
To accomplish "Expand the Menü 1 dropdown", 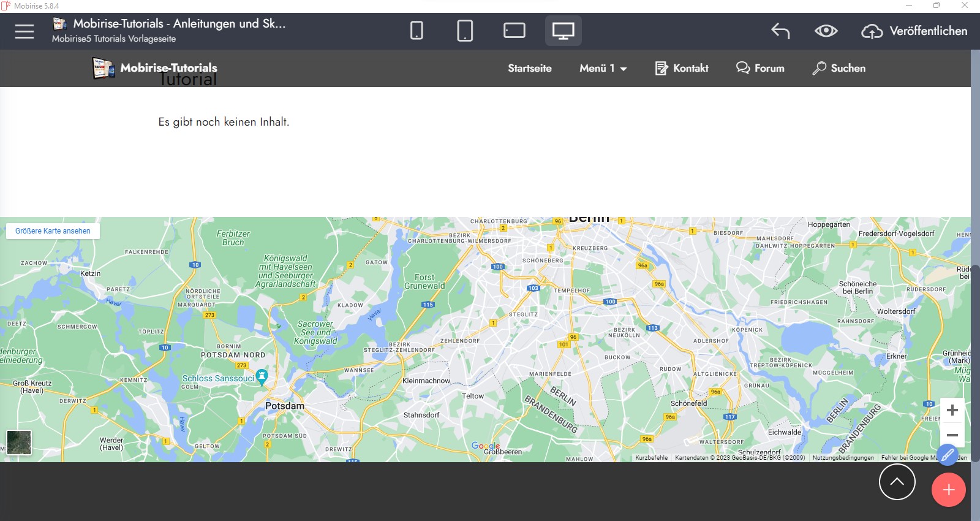I will pyautogui.click(x=603, y=68).
